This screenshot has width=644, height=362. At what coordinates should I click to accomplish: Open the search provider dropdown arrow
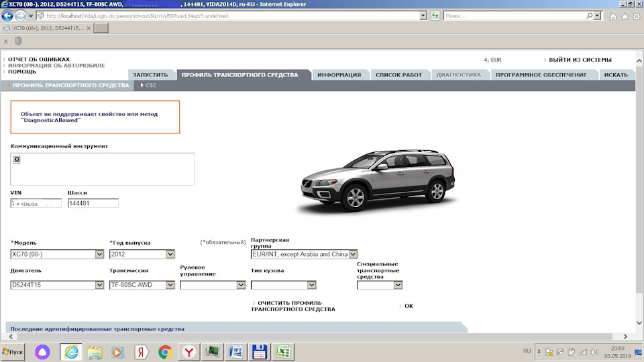[597, 15]
